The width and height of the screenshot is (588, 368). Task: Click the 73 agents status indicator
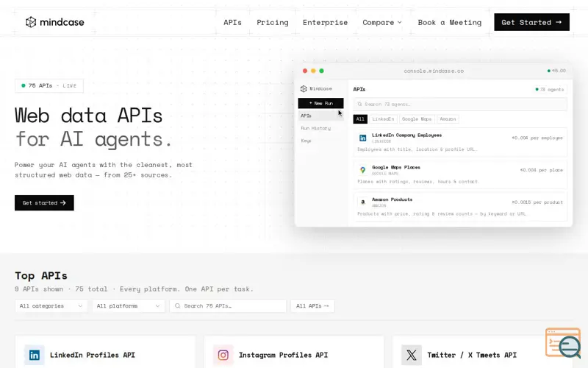pyautogui.click(x=549, y=89)
